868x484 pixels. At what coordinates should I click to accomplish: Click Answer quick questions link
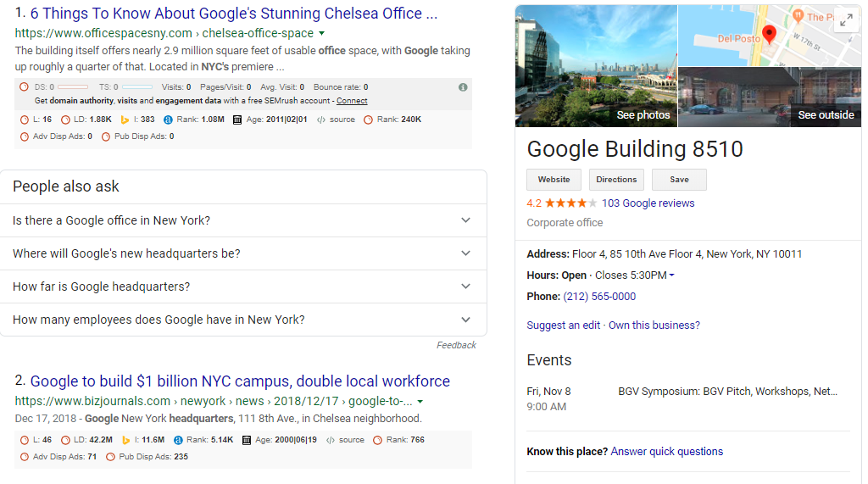666,451
